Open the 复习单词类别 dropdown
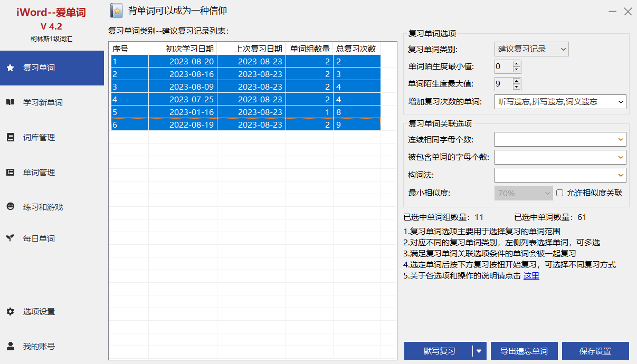 [x=531, y=49]
